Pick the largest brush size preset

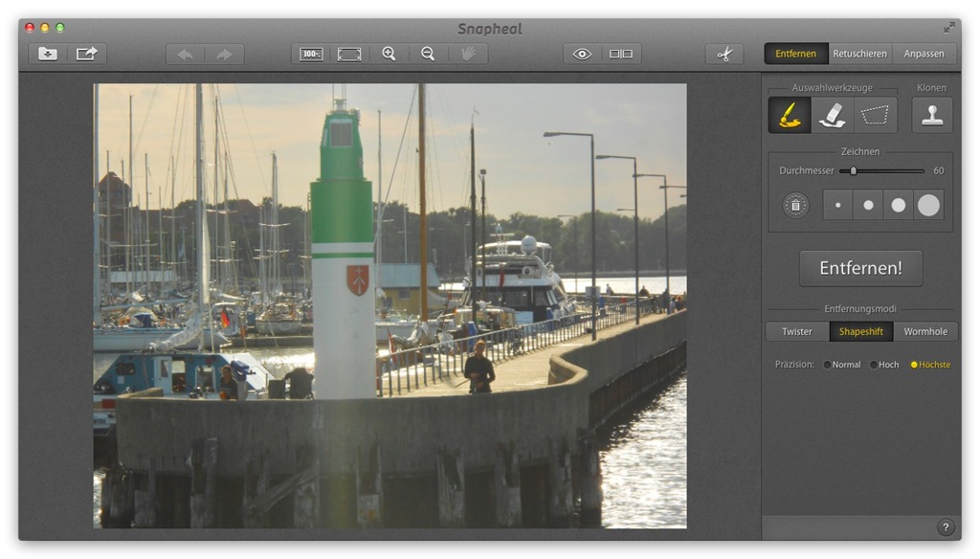[928, 205]
